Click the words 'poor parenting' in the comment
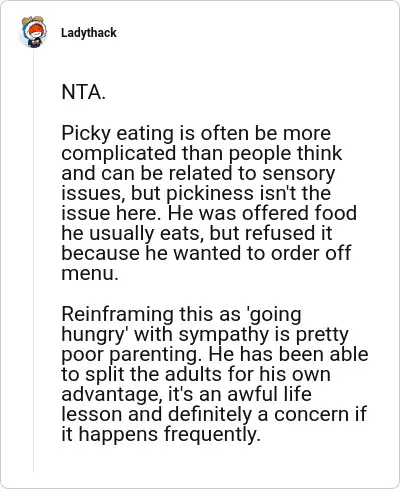 pos(130,354)
